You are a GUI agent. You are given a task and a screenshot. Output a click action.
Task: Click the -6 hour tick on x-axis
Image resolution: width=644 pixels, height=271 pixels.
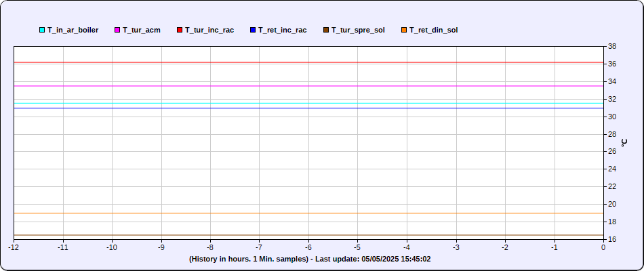pyautogui.click(x=308, y=247)
